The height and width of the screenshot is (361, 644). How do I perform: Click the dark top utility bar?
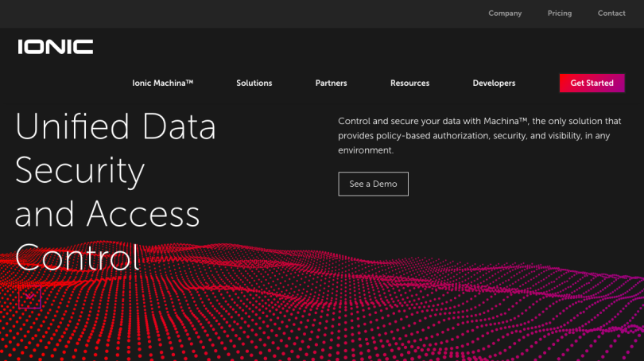[322, 14]
